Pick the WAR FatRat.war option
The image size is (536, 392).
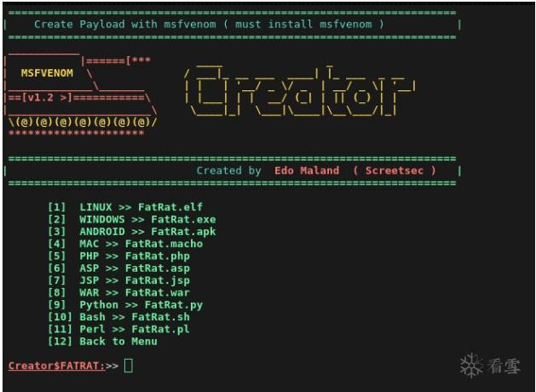point(118,293)
